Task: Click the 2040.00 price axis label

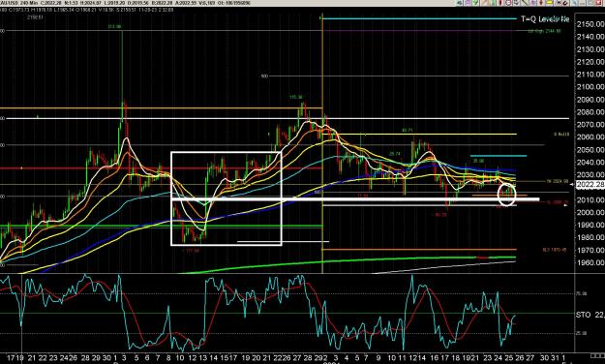Action: coord(590,162)
